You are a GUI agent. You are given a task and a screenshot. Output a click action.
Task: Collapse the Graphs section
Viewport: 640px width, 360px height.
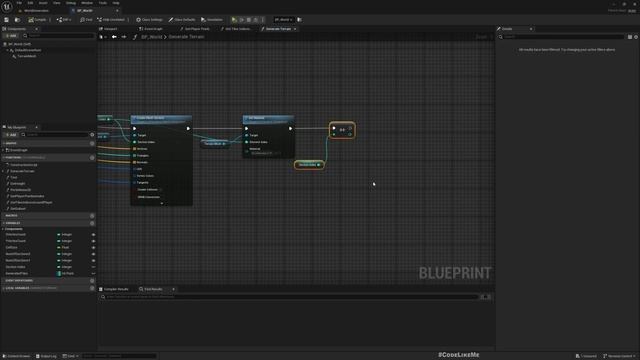(x=4, y=144)
